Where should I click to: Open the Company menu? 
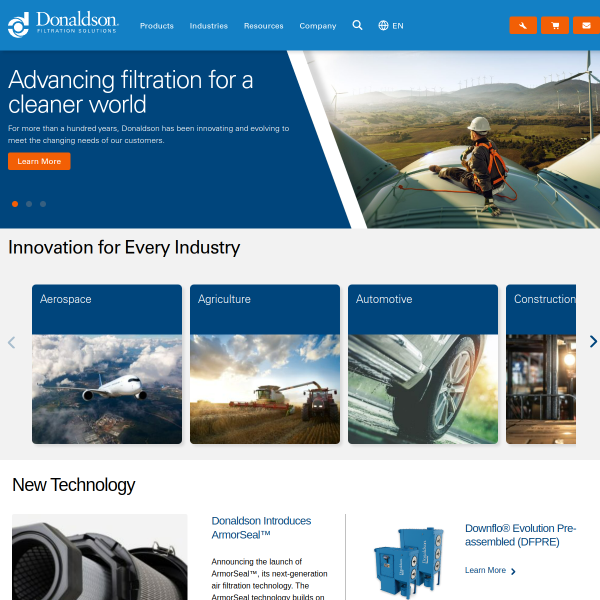tap(318, 26)
